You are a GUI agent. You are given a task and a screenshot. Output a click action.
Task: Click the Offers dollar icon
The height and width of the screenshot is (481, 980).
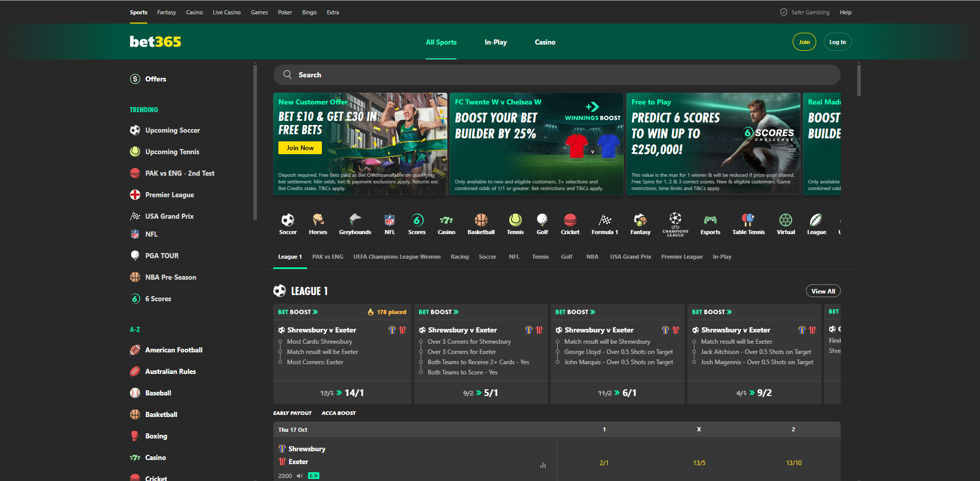135,79
